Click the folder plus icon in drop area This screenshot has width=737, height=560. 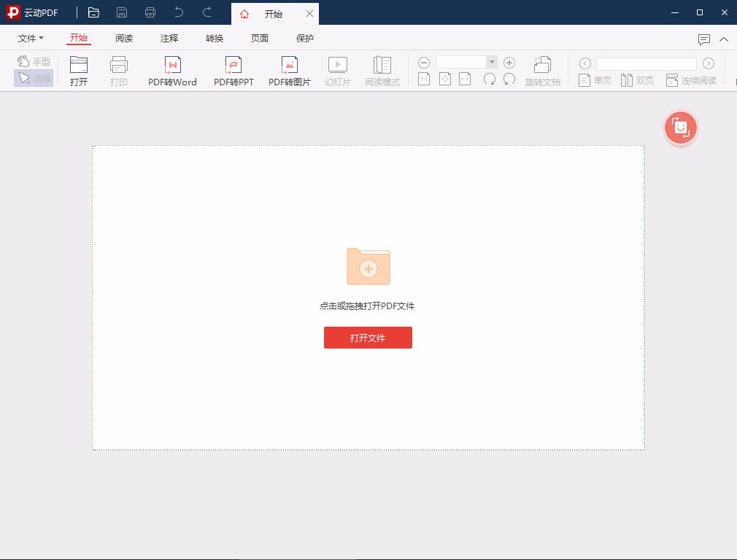click(x=368, y=266)
